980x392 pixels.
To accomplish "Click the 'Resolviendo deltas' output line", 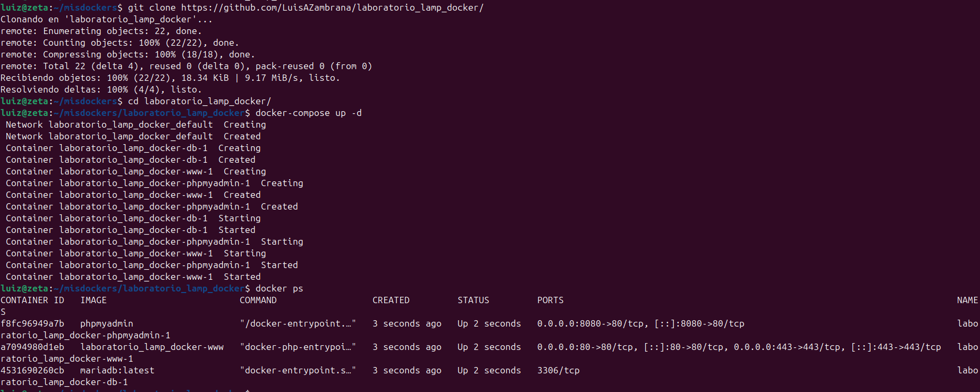I will [101, 89].
